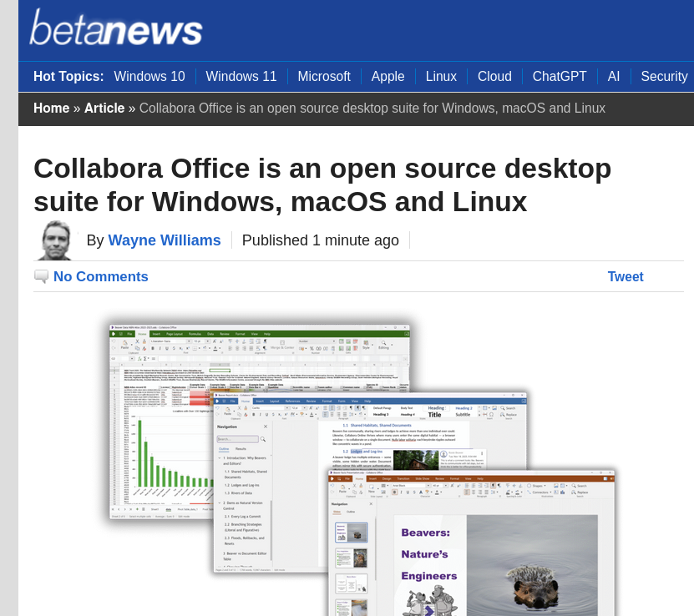
Task: Go to the Apple topic
Action: click(x=388, y=77)
